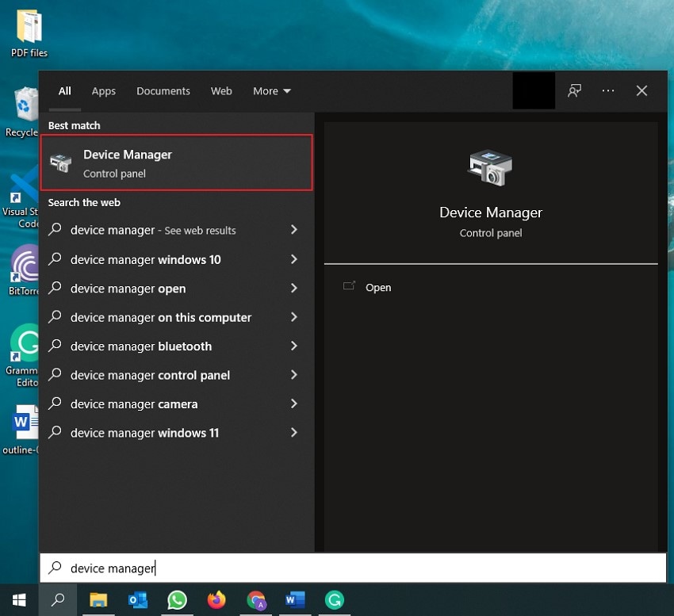
Task: Open the three-dot options menu
Action: 608,90
